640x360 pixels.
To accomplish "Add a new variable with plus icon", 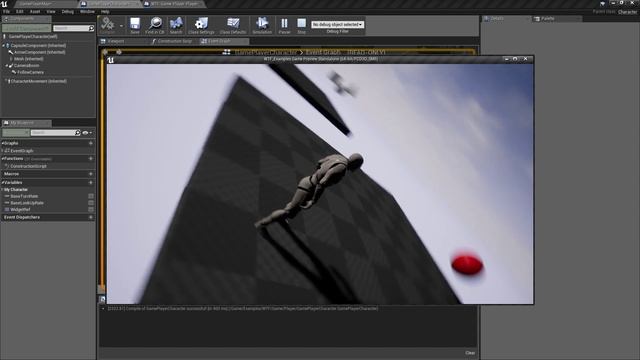I will pos(91,182).
